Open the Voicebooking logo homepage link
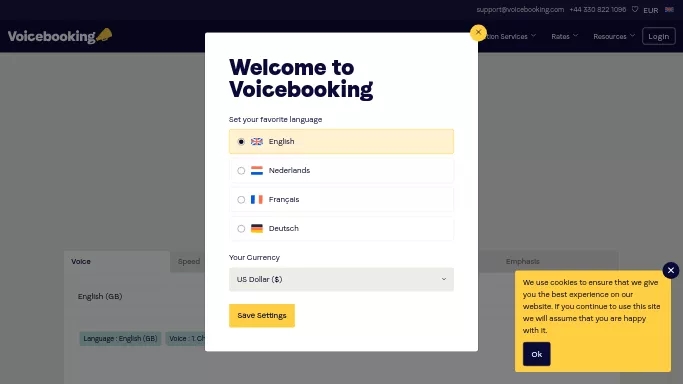The image size is (683, 384). (x=60, y=36)
